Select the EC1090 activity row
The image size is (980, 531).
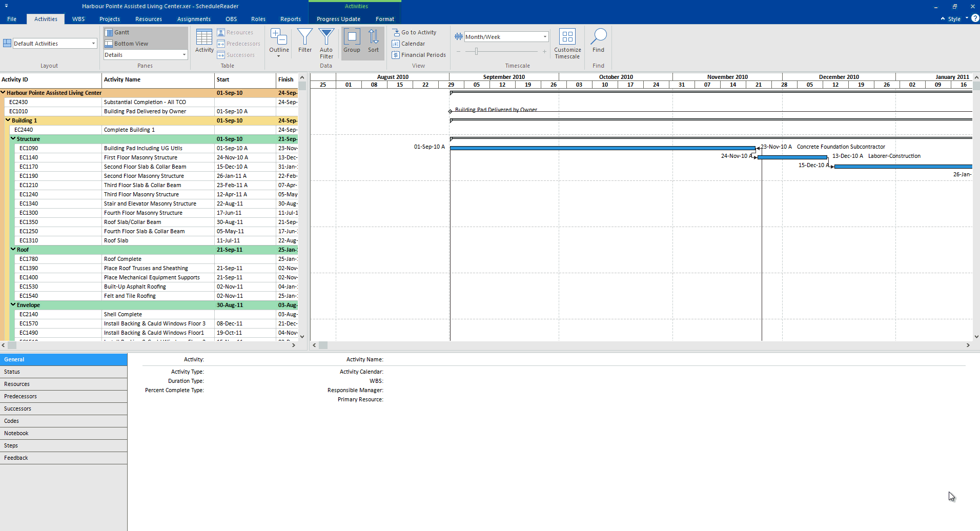pyautogui.click(x=29, y=148)
